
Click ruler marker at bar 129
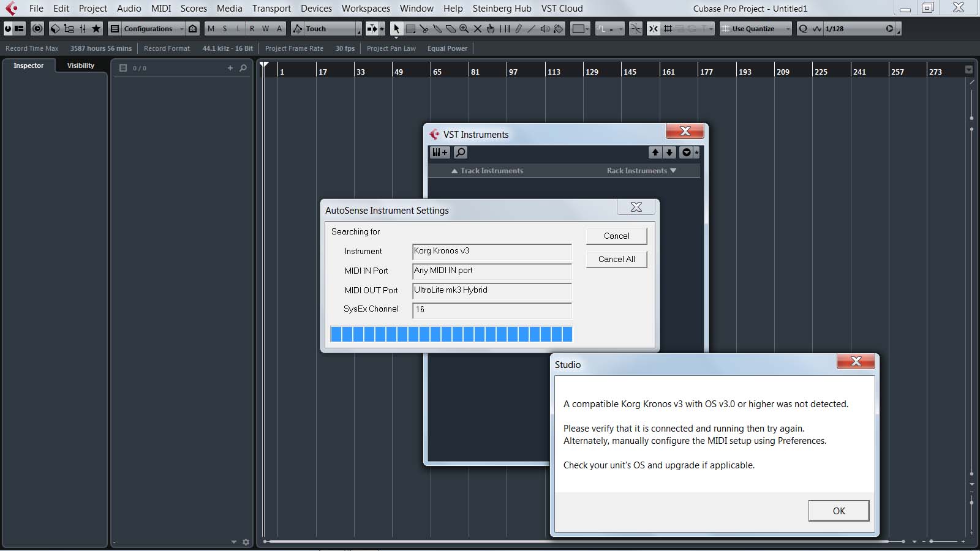click(592, 72)
